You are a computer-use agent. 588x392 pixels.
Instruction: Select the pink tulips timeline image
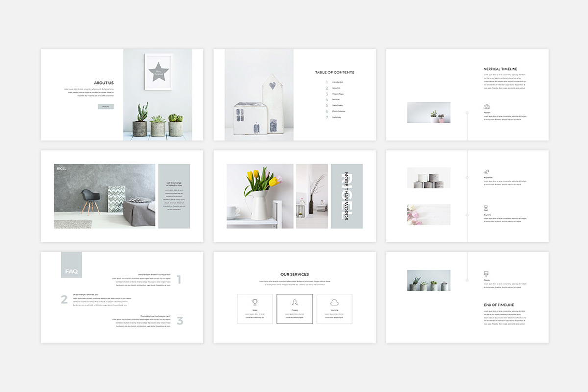tap(429, 215)
